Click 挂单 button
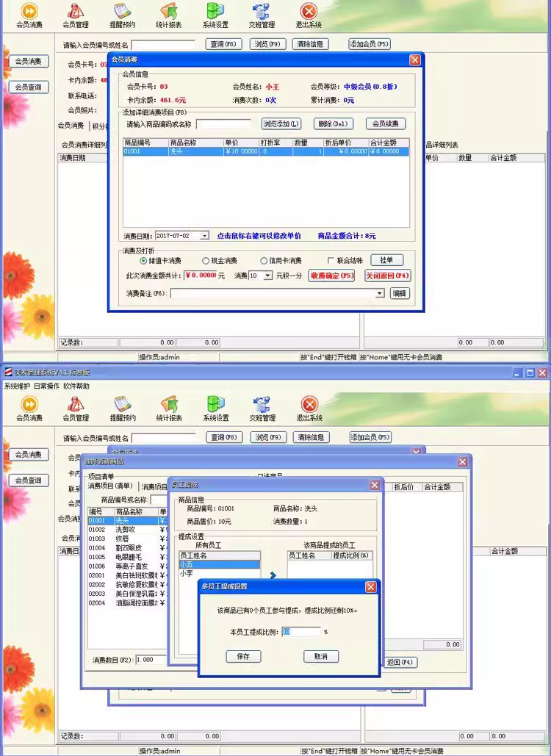Image resolution: width=551 pixels, height=756 pixels. coord(386,260)
